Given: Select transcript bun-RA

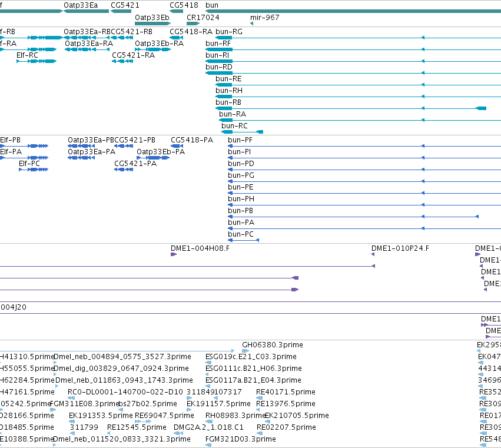Looking at the screenshot, I should [x=360, y=120].
